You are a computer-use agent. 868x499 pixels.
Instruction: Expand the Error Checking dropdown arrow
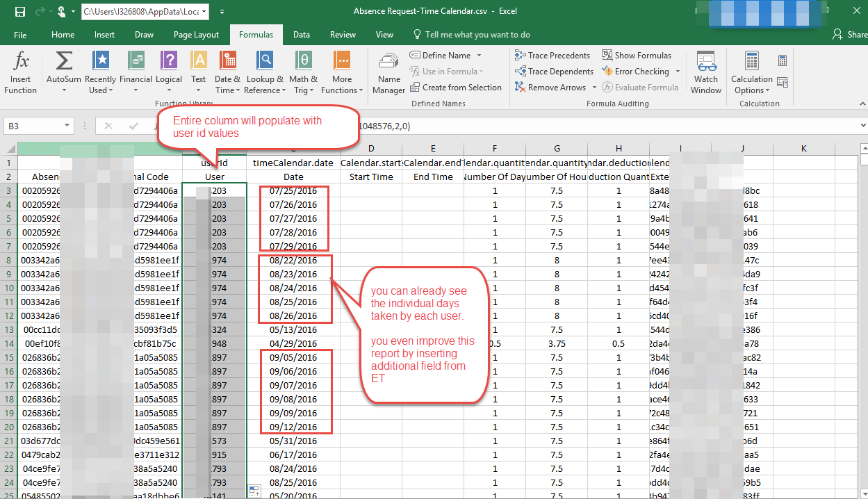point(677,72)
